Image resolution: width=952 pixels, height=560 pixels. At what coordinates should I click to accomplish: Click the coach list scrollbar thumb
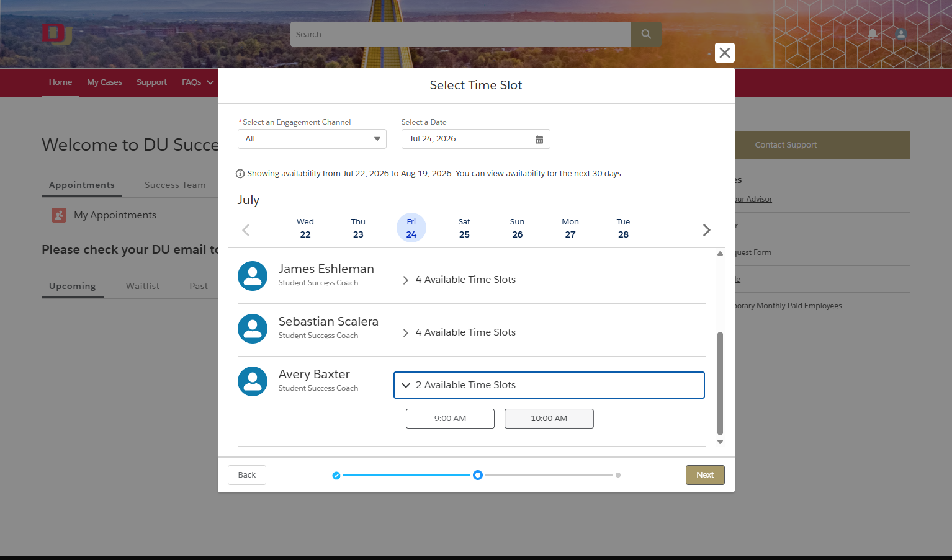720,383
